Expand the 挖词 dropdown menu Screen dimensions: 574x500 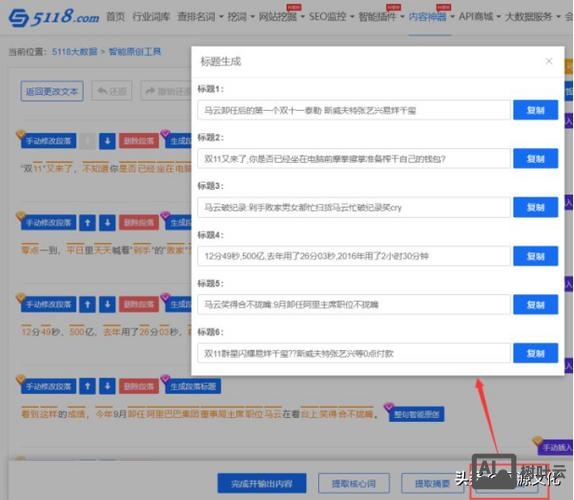pos(241,16)
